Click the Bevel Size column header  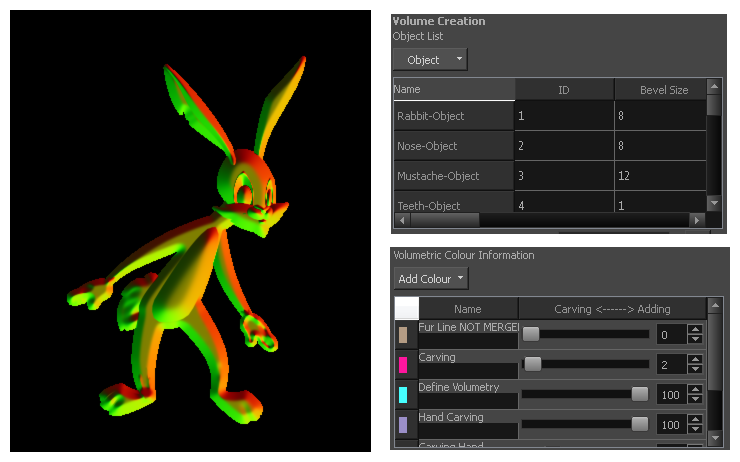tap(663, 90)
